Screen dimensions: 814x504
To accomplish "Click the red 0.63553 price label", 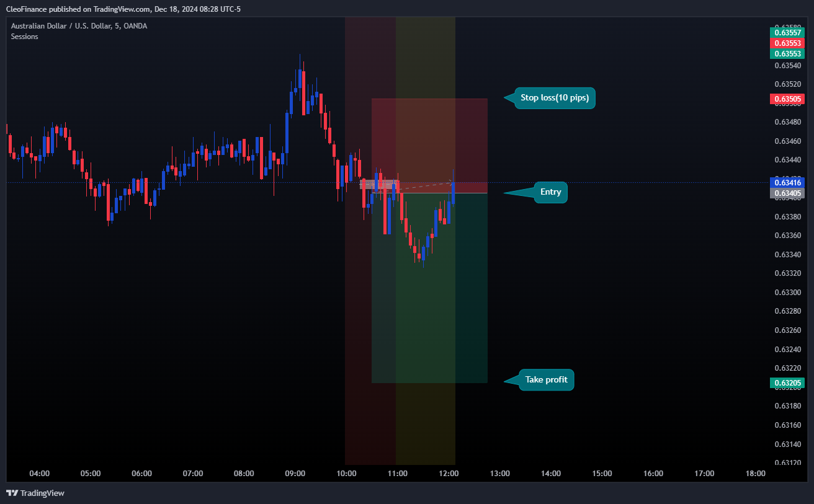I will [787, 43].
